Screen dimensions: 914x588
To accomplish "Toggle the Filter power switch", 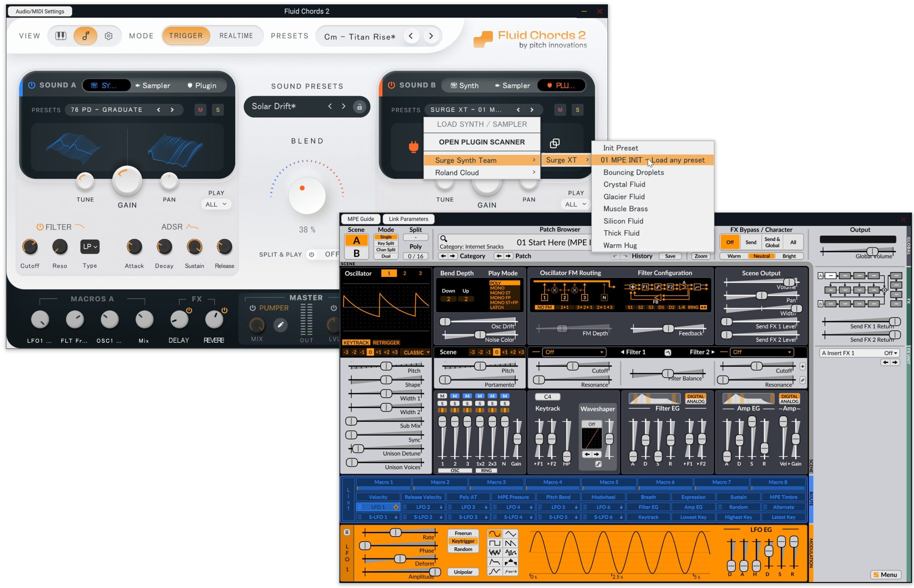I will [x=40, y=227].
